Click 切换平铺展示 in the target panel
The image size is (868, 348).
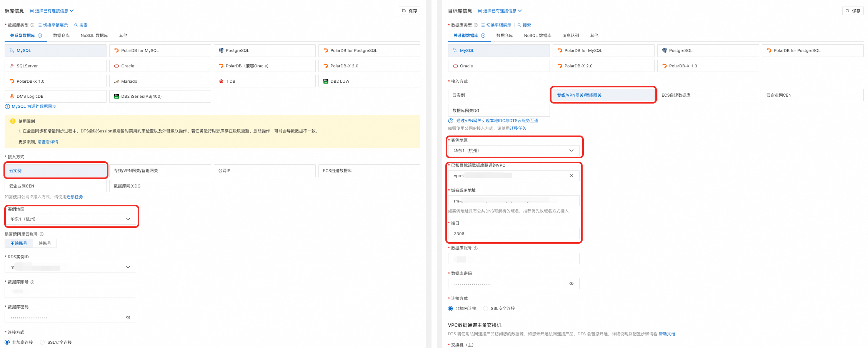[496, 25]
